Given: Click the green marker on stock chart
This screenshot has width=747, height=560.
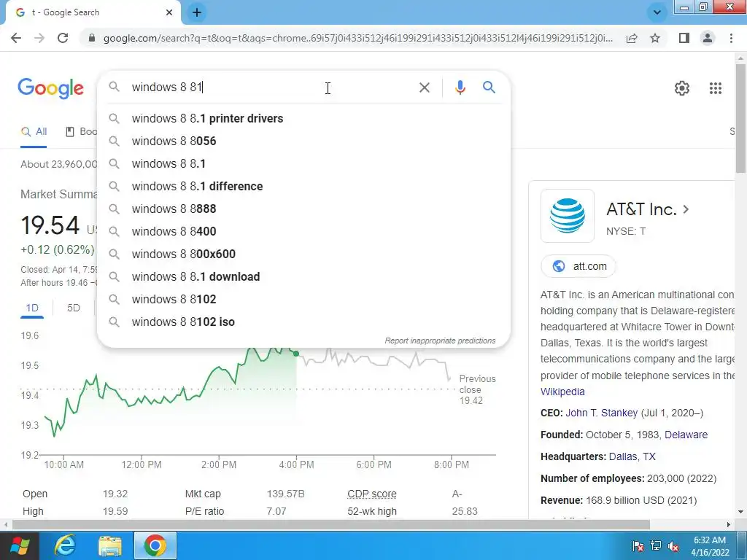Looking at the screenshot, I should (296, 354).
